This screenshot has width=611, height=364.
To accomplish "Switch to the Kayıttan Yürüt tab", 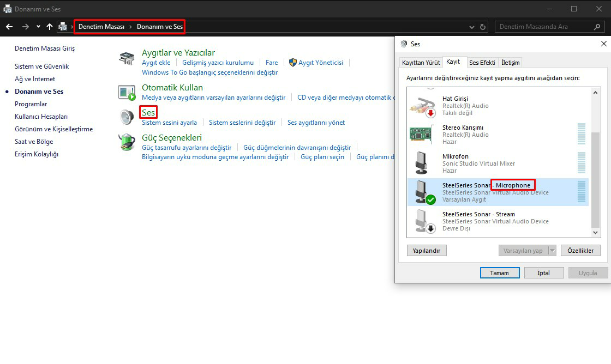I will point(421,62).
